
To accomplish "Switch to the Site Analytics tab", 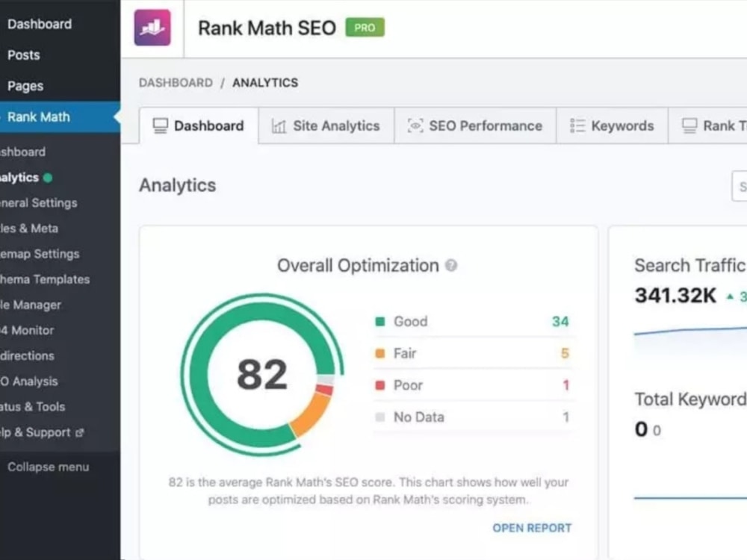I will click(326, 125).
